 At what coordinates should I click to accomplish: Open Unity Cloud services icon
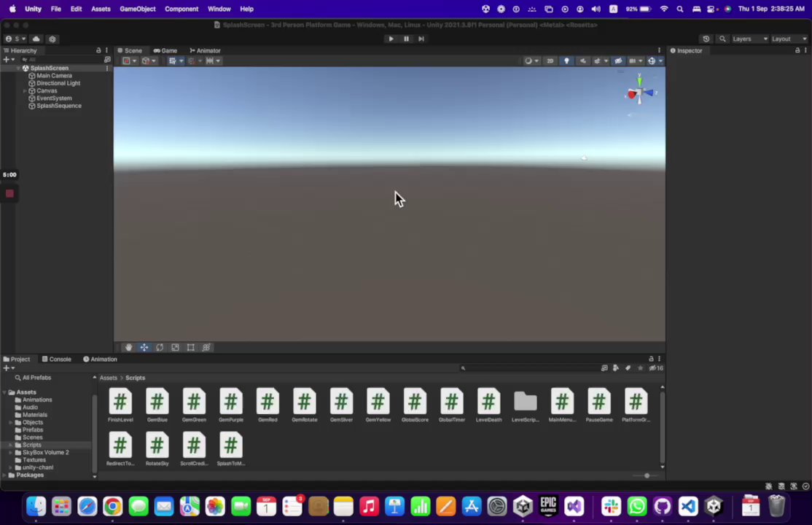tap(36, 39)
